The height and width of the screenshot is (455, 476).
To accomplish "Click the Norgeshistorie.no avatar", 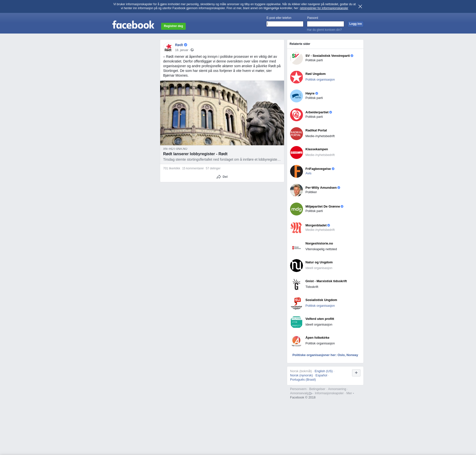I will tap(297, 247).
